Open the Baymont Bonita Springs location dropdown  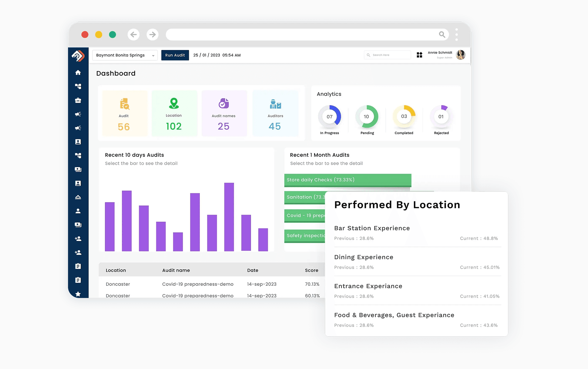tap(125, 55)
